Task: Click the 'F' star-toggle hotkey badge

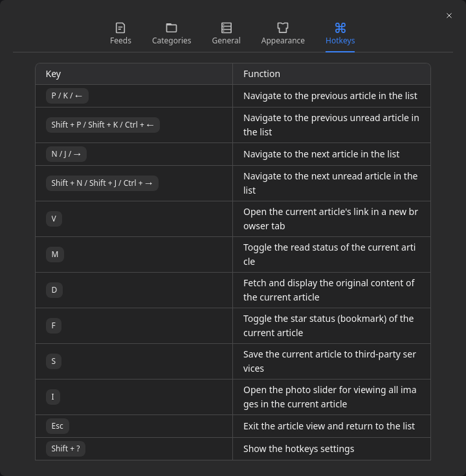Action: click(54, 326)
